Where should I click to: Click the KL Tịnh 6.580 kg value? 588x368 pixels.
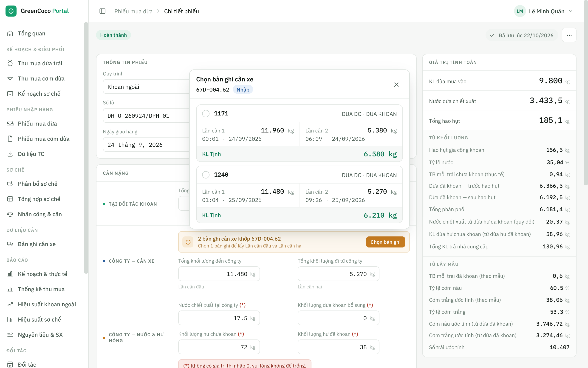pos(380,154)
